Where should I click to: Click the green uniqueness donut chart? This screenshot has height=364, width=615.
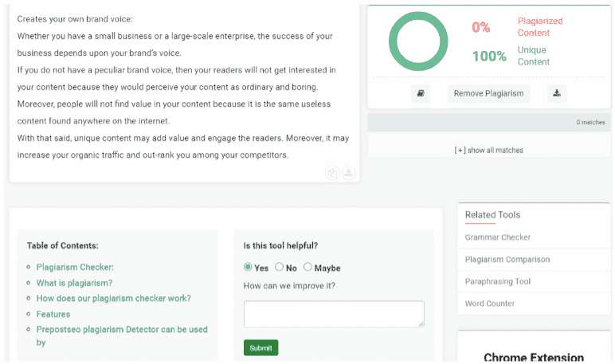pos(418,41)
